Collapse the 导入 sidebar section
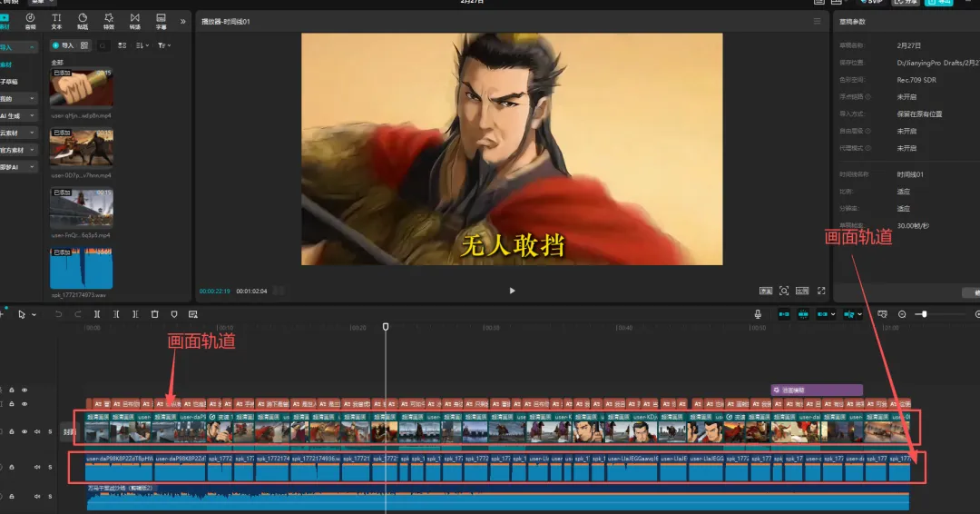Viewport: 980px width, 514px height. [x=32, y=47]
